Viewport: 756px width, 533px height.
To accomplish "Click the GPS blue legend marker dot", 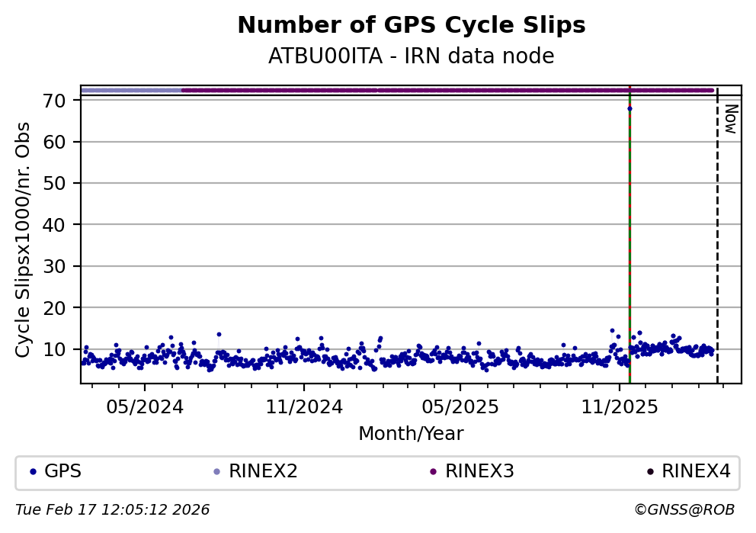I will (33, 472).
